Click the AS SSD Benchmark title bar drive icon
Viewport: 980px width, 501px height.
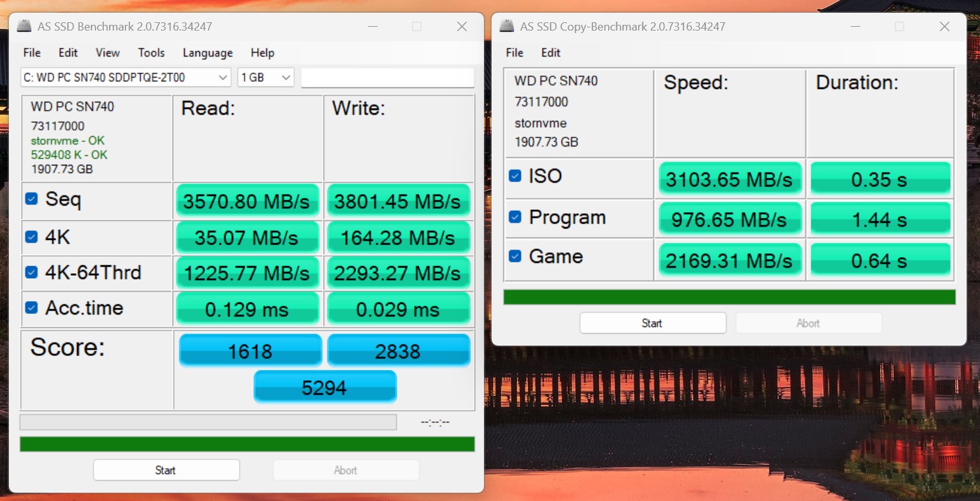coord(24,27)
